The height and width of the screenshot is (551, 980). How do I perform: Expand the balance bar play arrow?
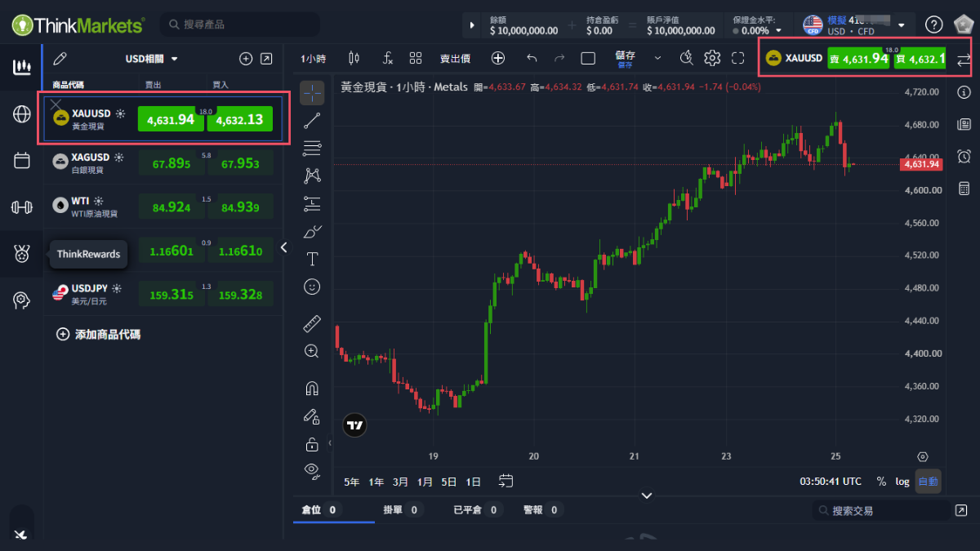(472, 25)
